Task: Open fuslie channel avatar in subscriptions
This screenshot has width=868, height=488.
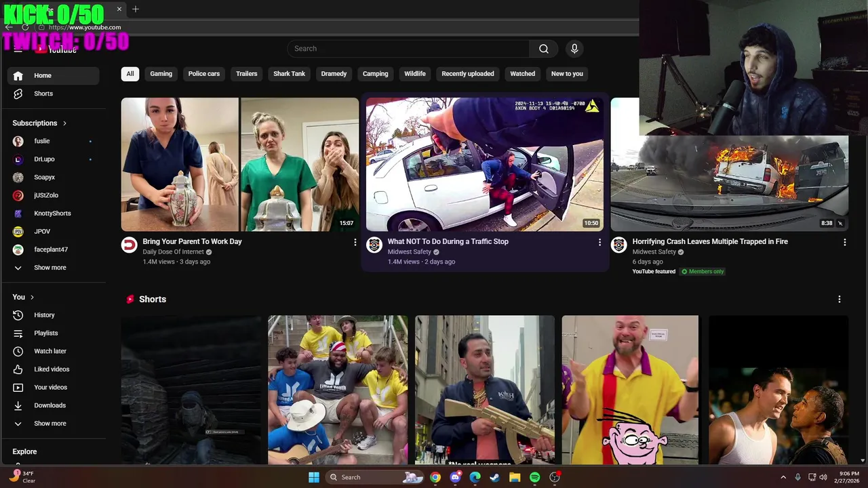Action: (18, 141)
